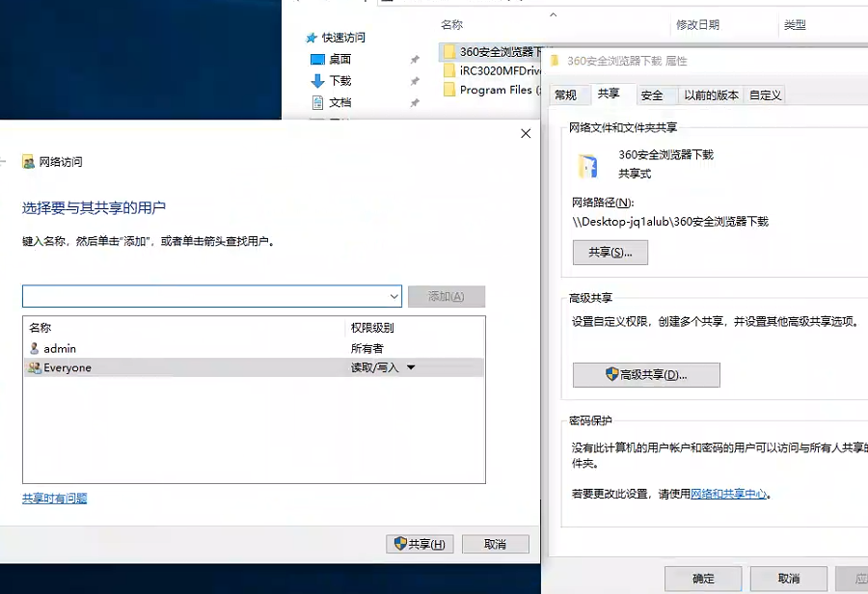The width and height of the screenshot is (868, 594).
Task: Sort by 类型 column in Explorer
Action: pos(795,25)
